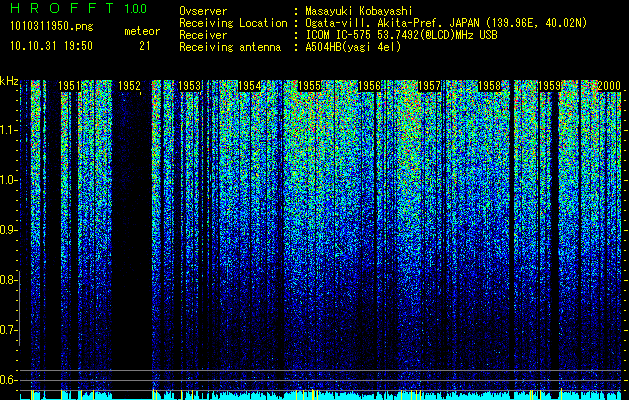This screenshot has height=400, width=629.
Task: Click the Receiver label
Action: [203, 35]
